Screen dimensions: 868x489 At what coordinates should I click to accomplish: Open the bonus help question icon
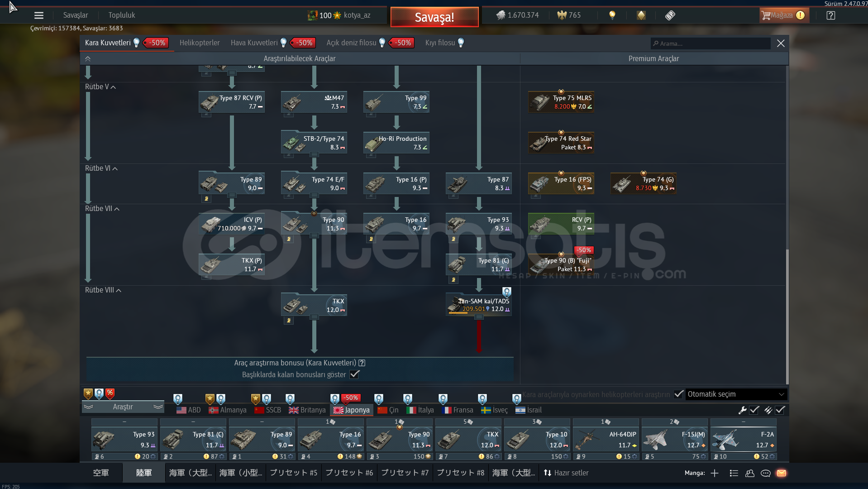click(362, 363)
